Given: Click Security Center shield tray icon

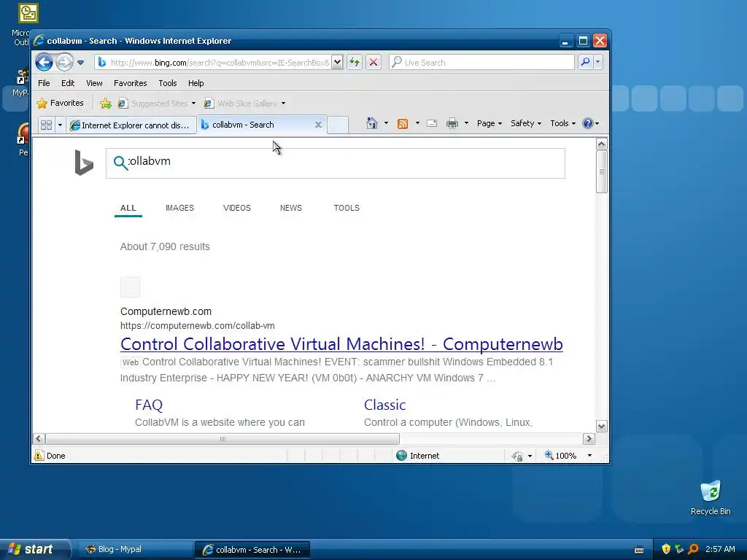Looking at the screenshot, I should pos(666,549).
